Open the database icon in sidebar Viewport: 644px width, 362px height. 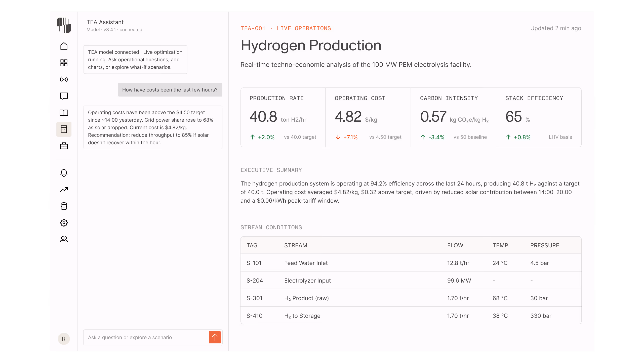click(x=64, y=206)
